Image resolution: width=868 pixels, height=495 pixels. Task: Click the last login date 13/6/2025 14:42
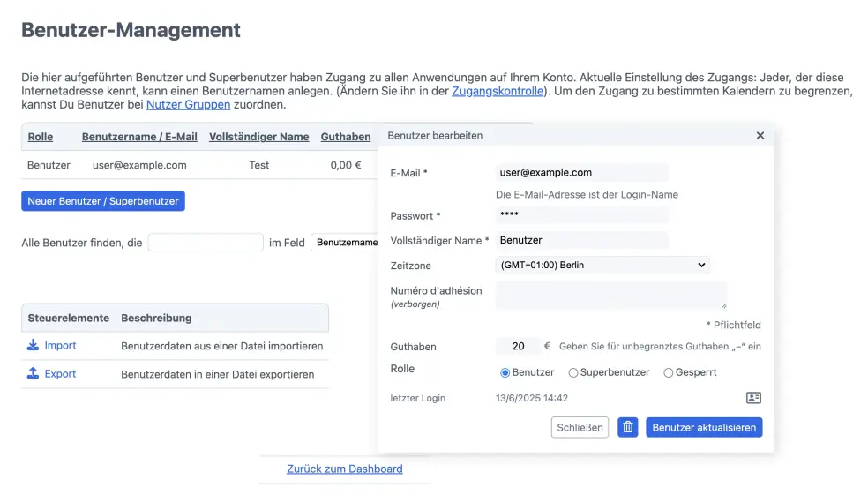tap(531, 398)
